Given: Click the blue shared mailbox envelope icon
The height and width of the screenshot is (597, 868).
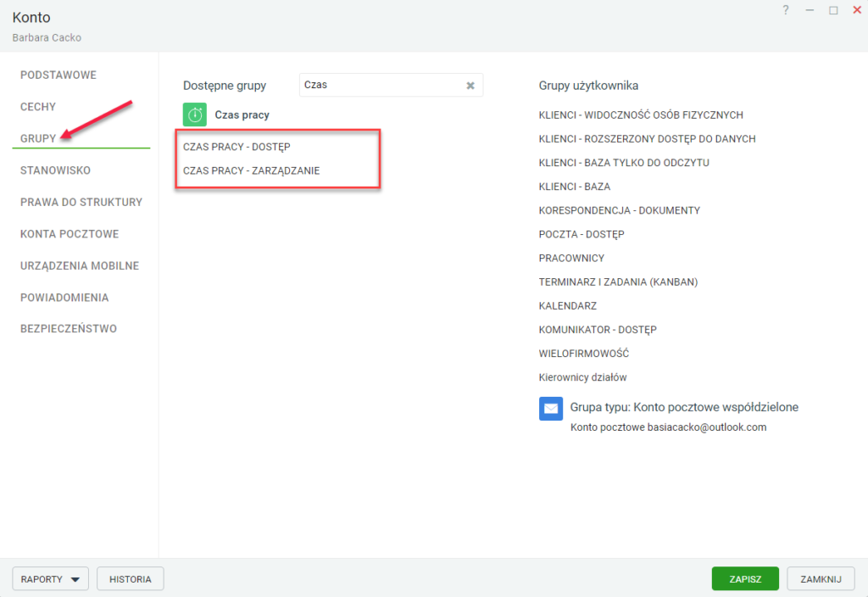Looking at the screenshot, I should coord(551,409).
